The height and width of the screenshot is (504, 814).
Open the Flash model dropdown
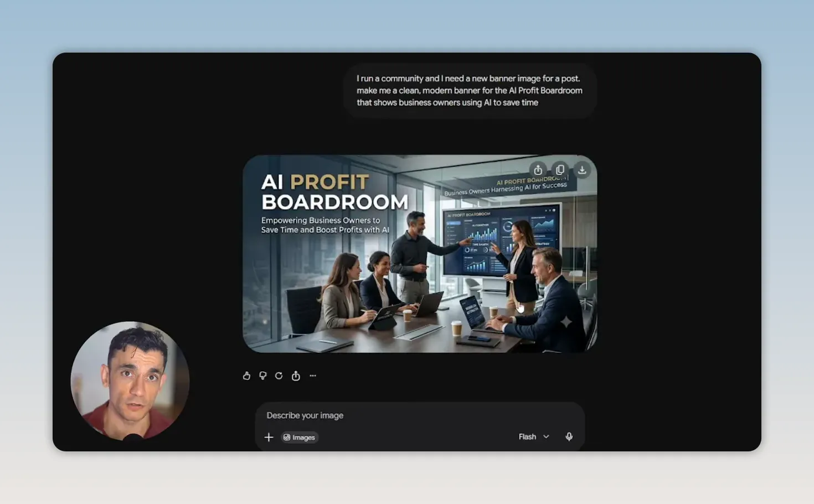coord(534,436)
